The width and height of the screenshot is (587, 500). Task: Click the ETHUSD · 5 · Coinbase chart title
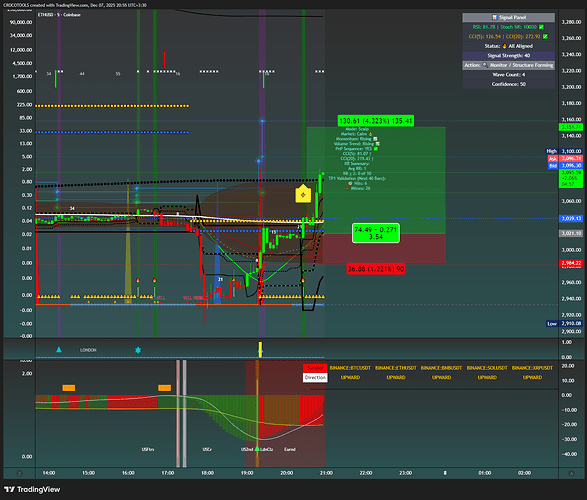(x=59, y=15)
